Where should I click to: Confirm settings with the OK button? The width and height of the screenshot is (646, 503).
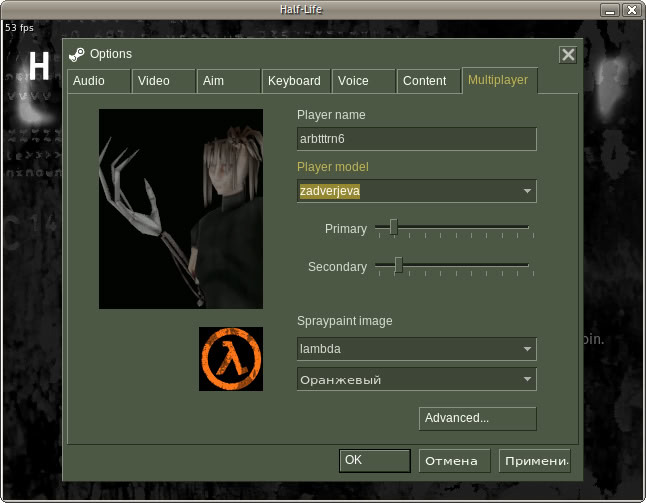click(x=375, y=460)
